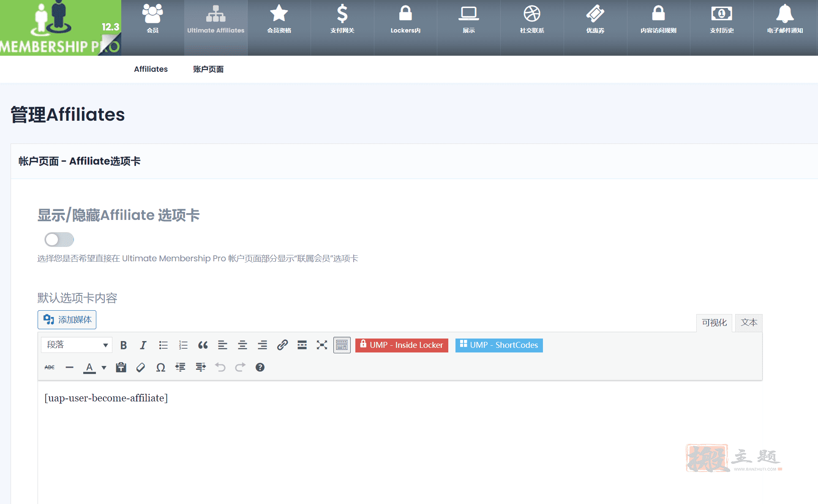Screen dimensions: 818x504
Task: Open the 会员 members section
Action: pos(153,28)
